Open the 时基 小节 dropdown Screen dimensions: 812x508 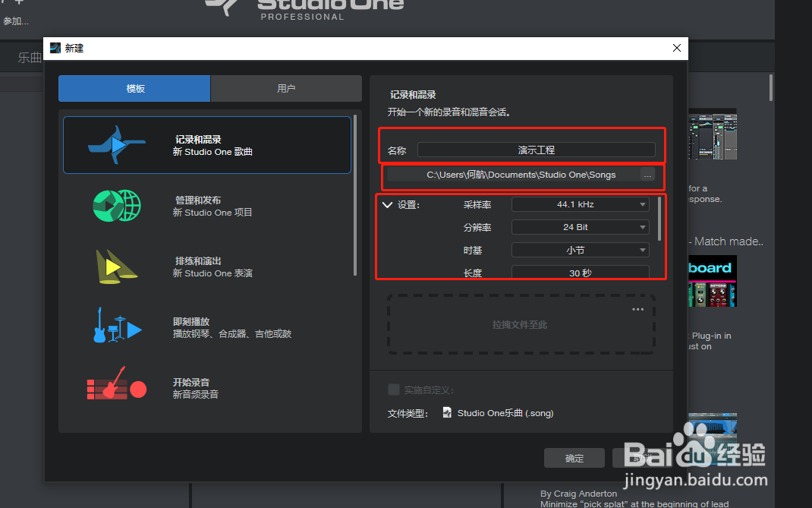coord(580,250)
